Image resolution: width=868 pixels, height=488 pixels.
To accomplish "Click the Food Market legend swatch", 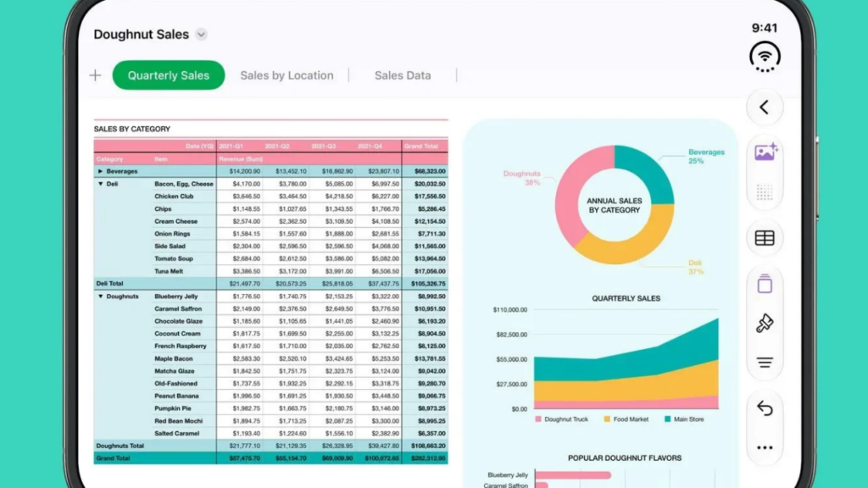I will click(x=607, y=419).
